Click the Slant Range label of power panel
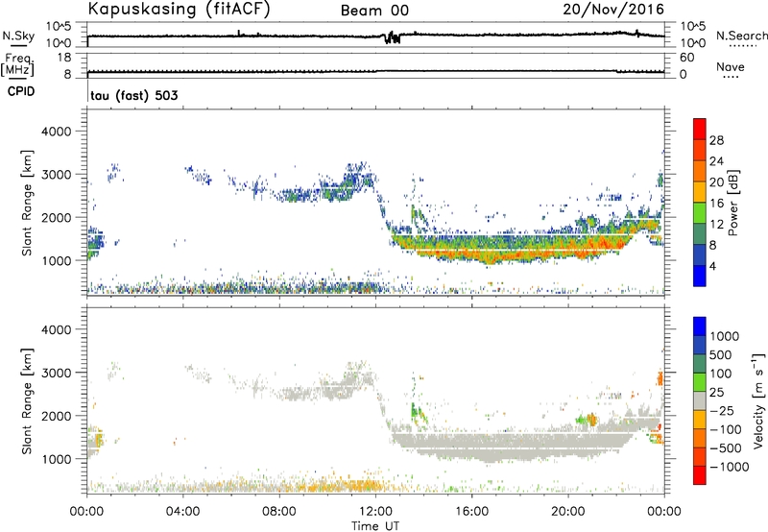 (28, 203)
